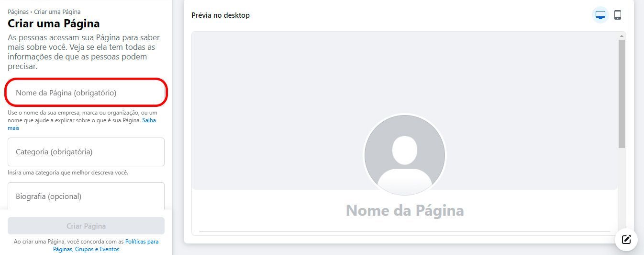Select the Categoria (obrigatória) field
Viewport: 644px width, 255px height.
(x=86, y=152)
